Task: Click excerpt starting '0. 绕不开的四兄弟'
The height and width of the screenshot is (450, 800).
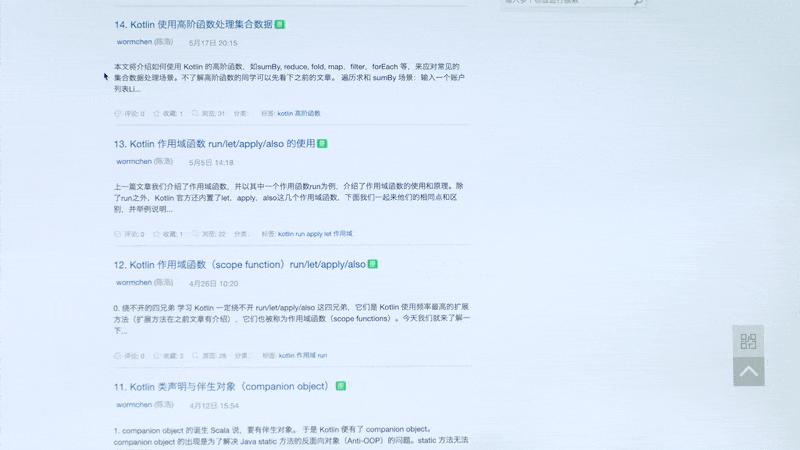Action: [x=291, y=318]
